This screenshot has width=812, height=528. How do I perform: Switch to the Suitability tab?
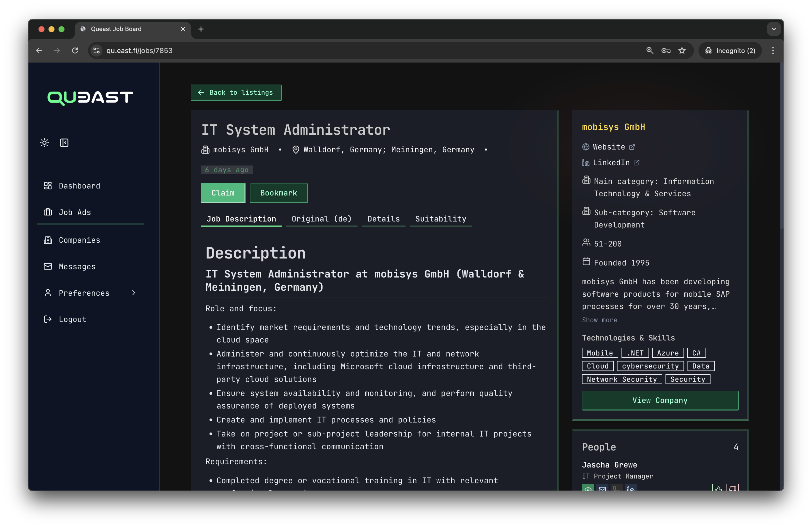[440, 219]
